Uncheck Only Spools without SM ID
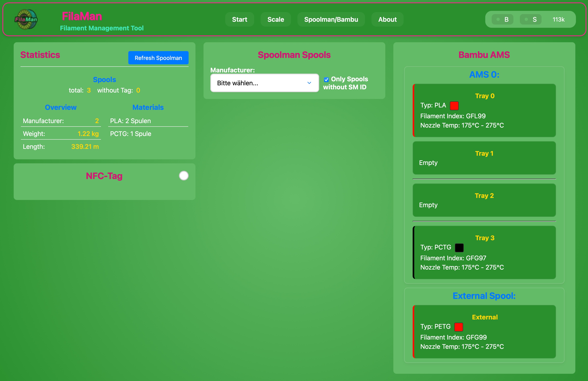588x381 pixels. 326,80
